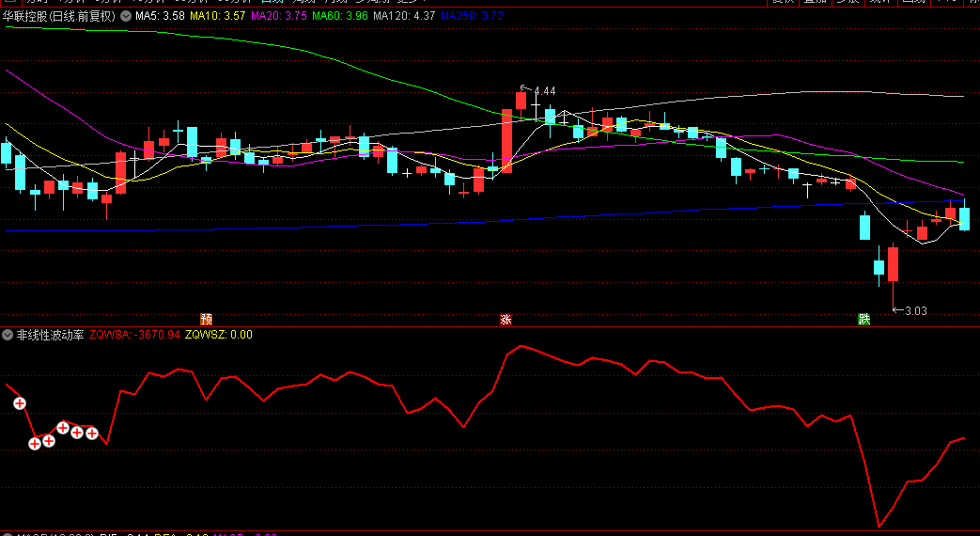The image size is (980, 536).
Task: Click the red ZQWSA: -3670.94 value
Action: coord(134,335)
